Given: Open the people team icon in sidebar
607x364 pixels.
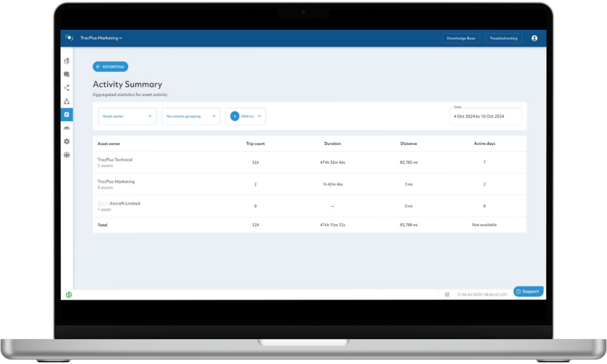Looking at the screenshot, I should pos(67,155).
